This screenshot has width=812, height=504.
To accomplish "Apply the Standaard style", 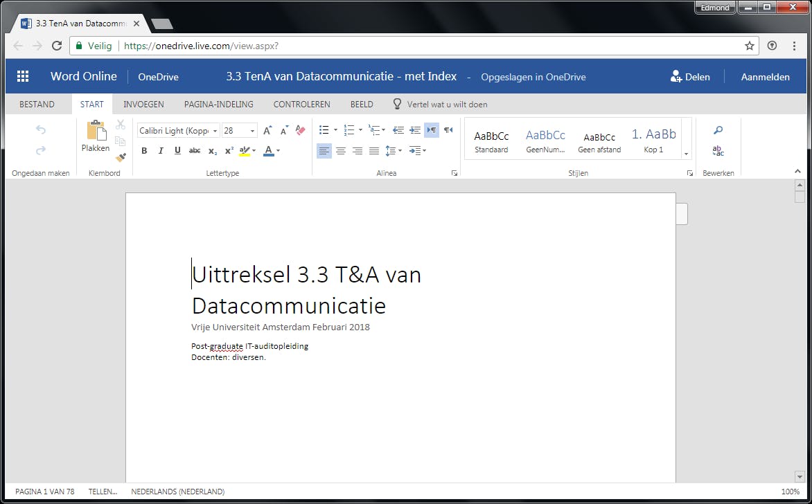I will click(x=491, y=140).
